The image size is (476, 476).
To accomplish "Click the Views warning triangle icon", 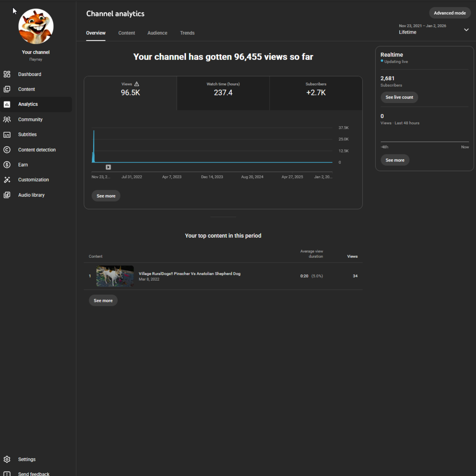I will [x=137, y=84].
